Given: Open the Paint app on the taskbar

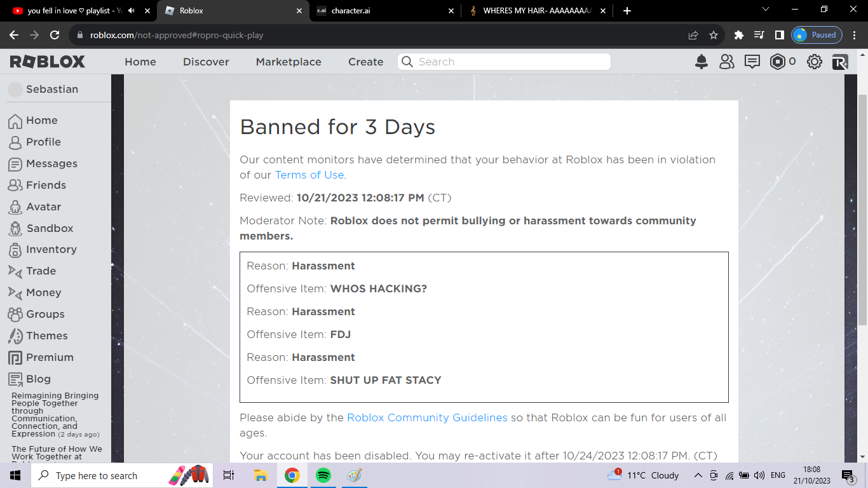Looking at the screenshot, I should click(355, 475).
